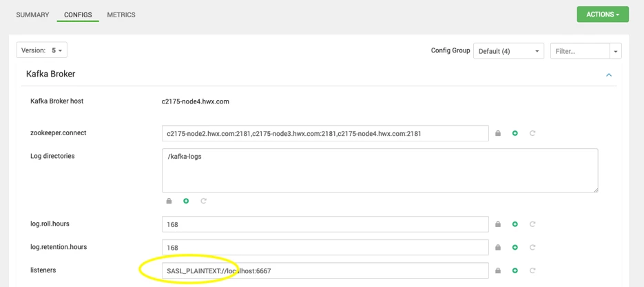Click green plus icon below Log directories

pyautogui.click(x=186, y=201)
